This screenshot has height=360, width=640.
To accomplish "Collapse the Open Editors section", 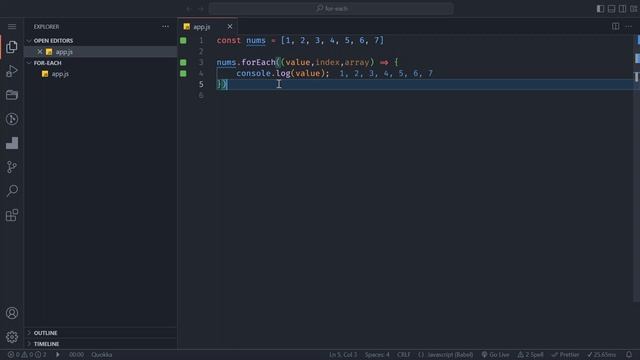I will coord(53,41).
